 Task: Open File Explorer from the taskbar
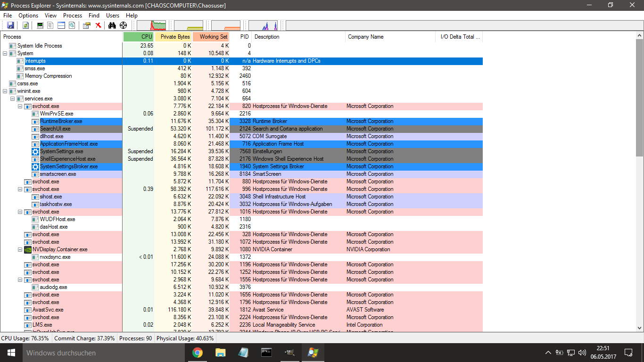click(220, 353)
